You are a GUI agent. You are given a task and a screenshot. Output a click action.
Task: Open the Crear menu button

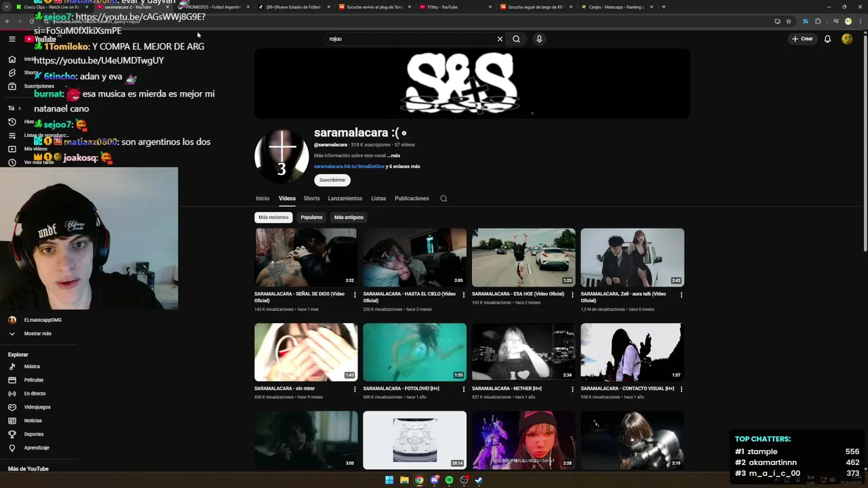(x=802, y=39)
